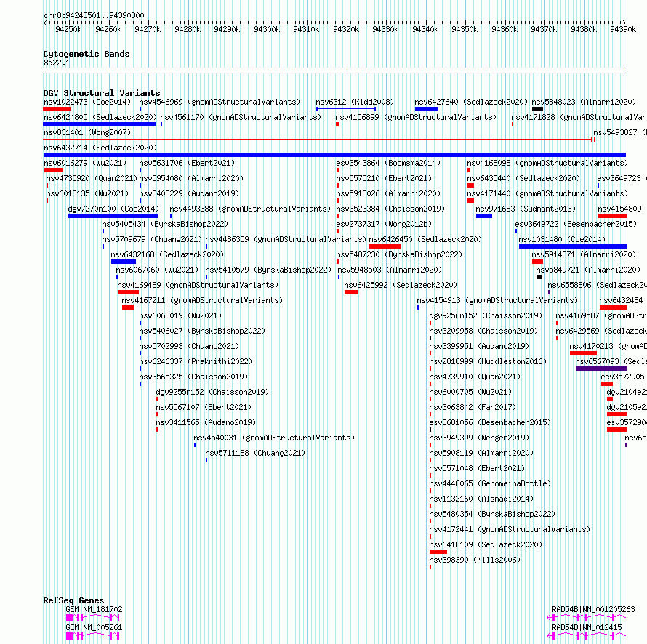Select the nsv5848023 (Almarri2020) label
Screen dimensions: 647x644
[x=584, y=102]
